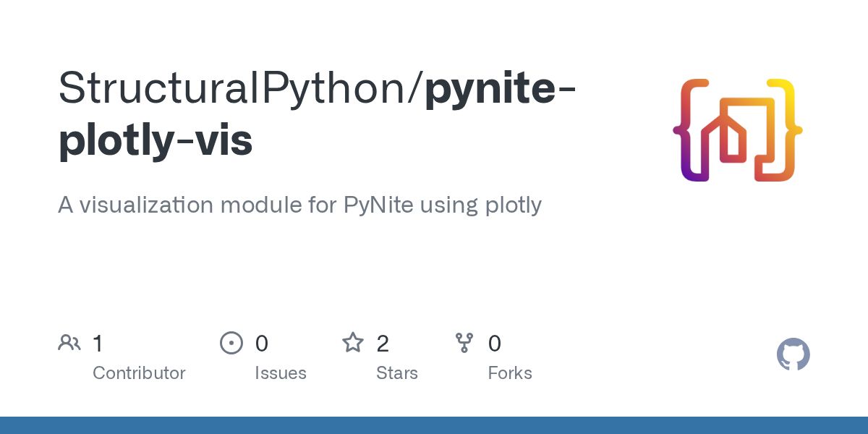Click the contributors people icon

coord(69,343)
